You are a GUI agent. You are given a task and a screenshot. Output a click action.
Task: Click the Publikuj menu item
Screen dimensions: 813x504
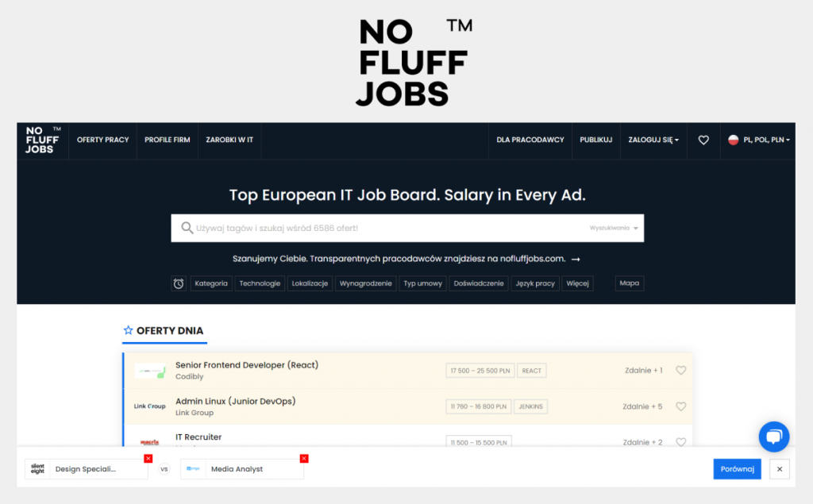click(595, 140)
